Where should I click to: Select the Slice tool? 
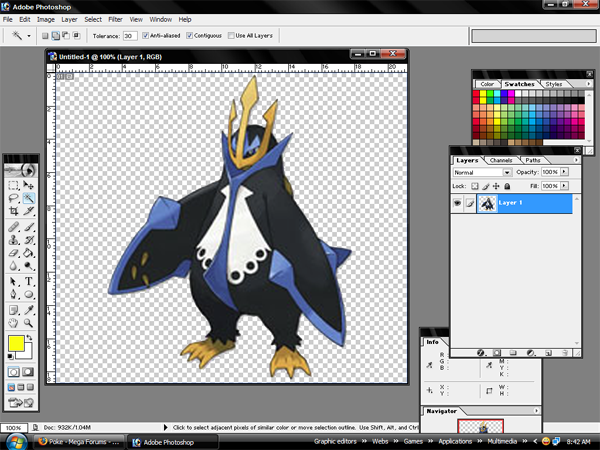(28, 211)
